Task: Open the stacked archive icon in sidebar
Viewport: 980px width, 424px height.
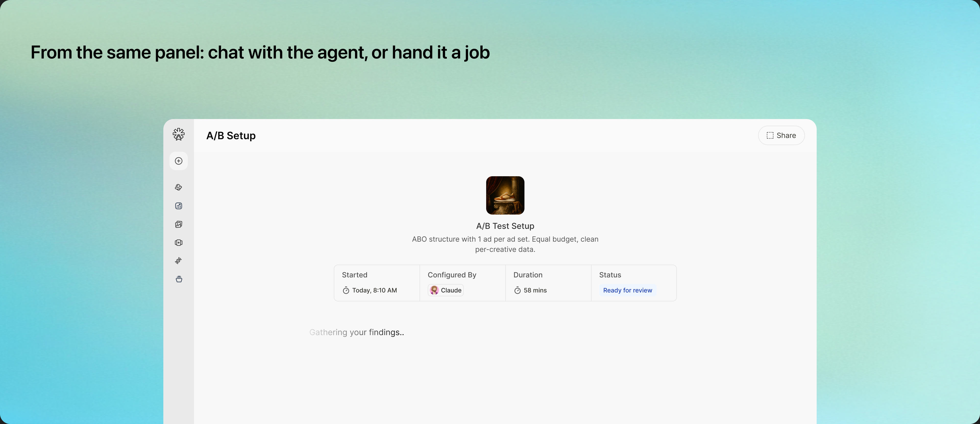Action: pos(179,279)
